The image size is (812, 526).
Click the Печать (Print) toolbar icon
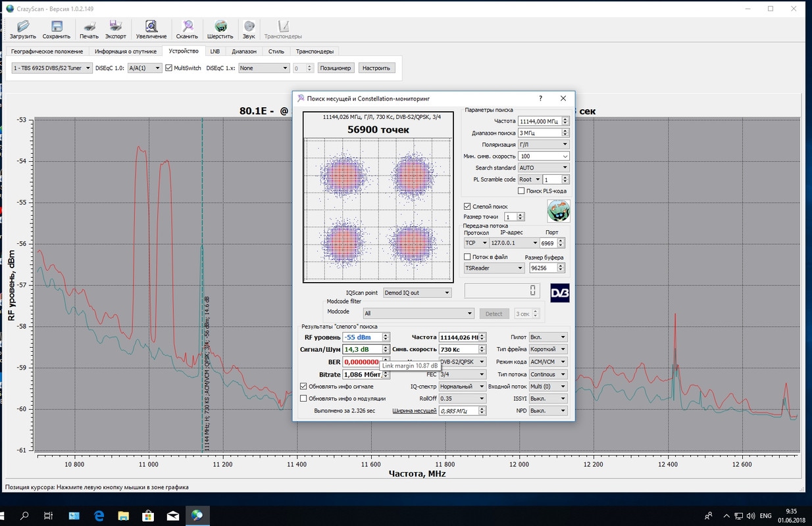(89, 30)
